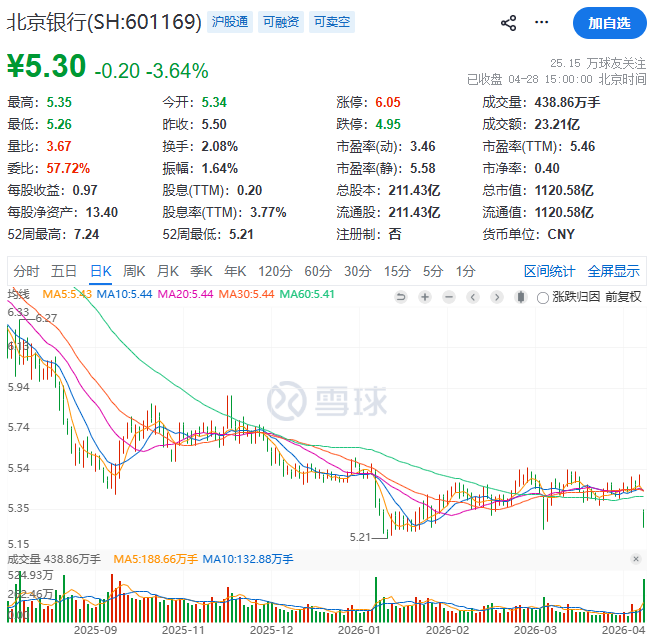The height and width of the screenshot is (639, 653).
Task: Open 全屏显示 fullscreen chart
Action: pos(613,271)
